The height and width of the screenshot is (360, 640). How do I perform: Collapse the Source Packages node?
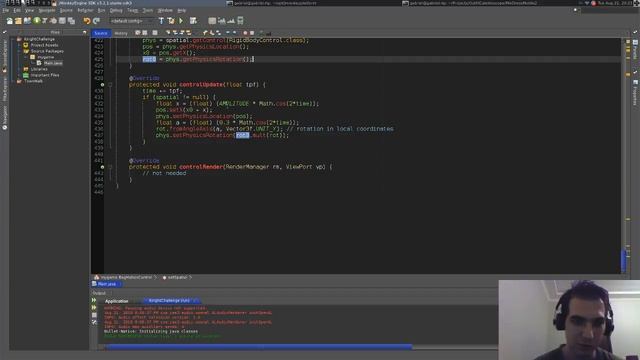20,51
